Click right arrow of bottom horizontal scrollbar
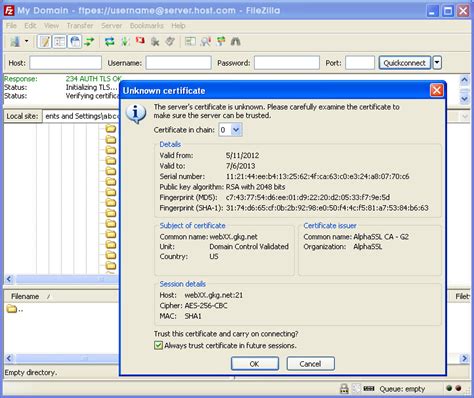The width and height of the screenshot is (474, 398). tap(464, 358)
